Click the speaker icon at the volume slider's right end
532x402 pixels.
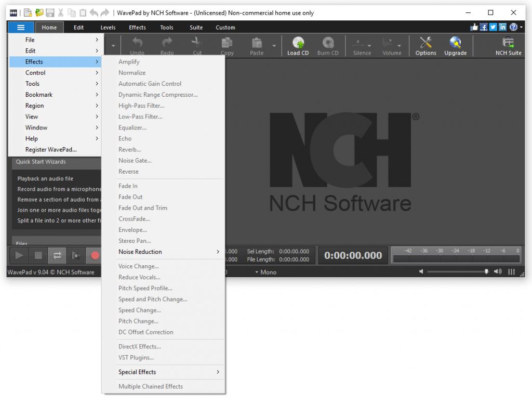498,271
